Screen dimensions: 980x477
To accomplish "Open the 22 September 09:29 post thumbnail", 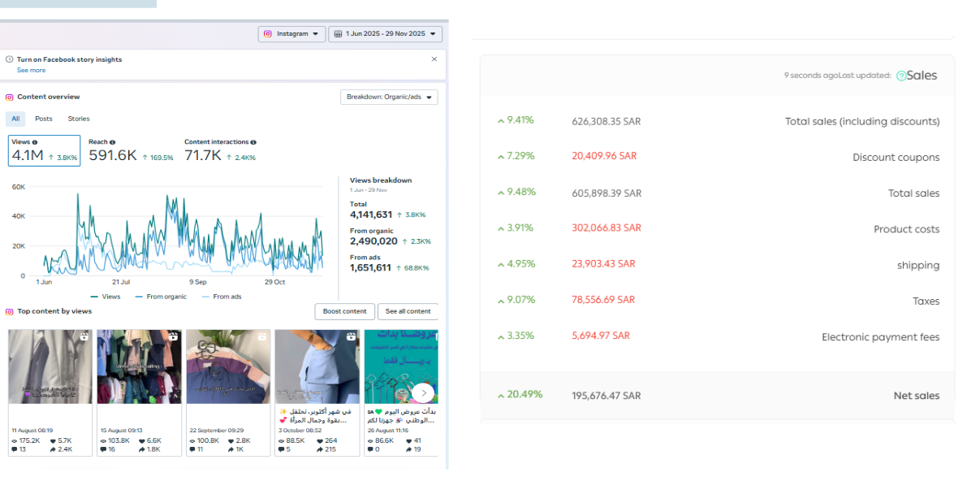I will click(228, 366).
